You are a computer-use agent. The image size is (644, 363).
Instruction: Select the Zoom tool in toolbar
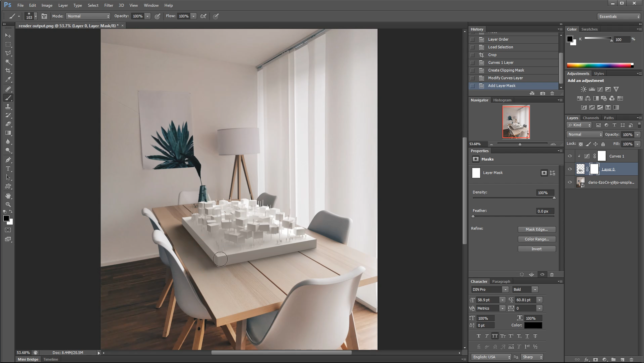(8, 204)
